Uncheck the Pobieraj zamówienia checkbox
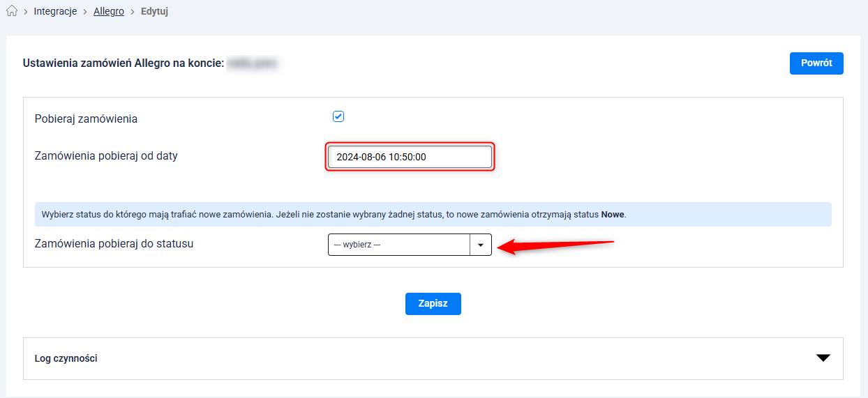 point(338,117)
